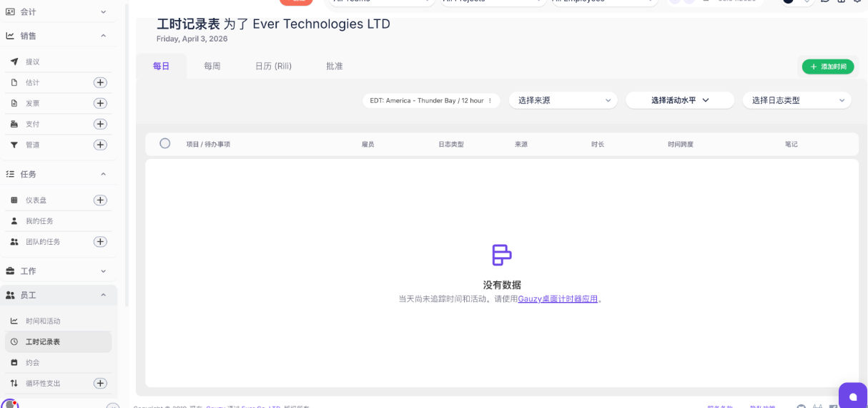Viewport: 868px width, 408px height.
Task: Click the plus icon next to 支付
Action: click(101, 124)
